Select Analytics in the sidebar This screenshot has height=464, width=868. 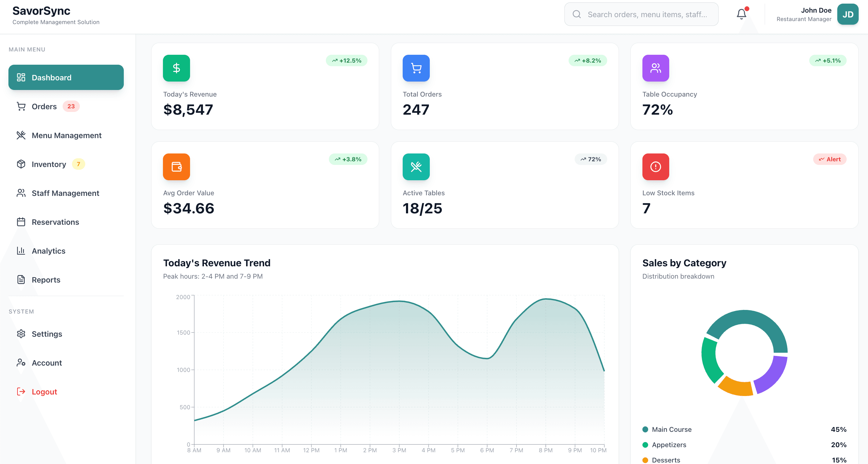pos(48,251)
